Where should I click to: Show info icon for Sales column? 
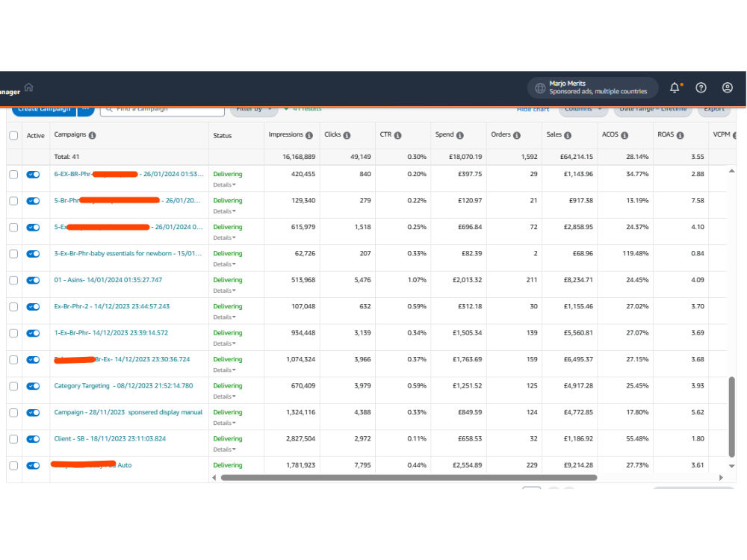pyautogui.click(x=568, y=135)
